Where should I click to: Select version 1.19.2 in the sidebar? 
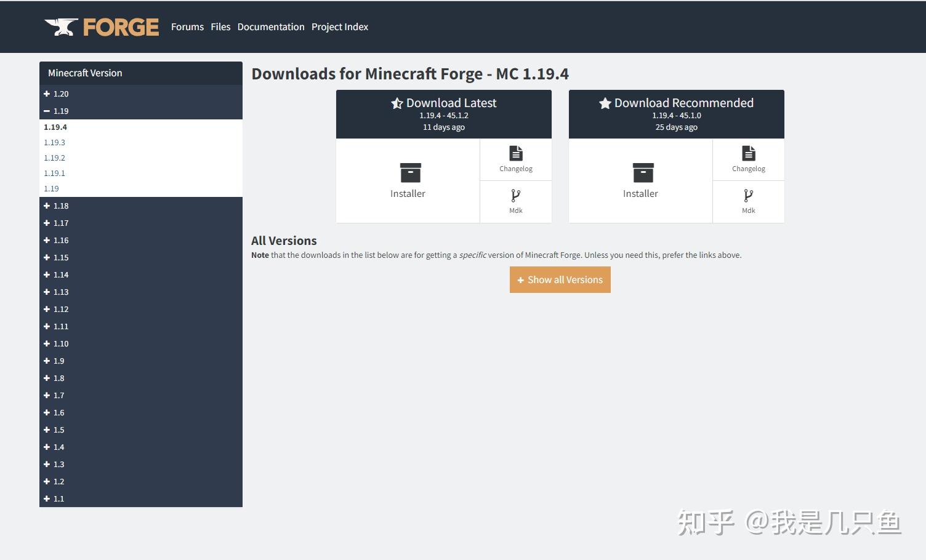point(54,158)
